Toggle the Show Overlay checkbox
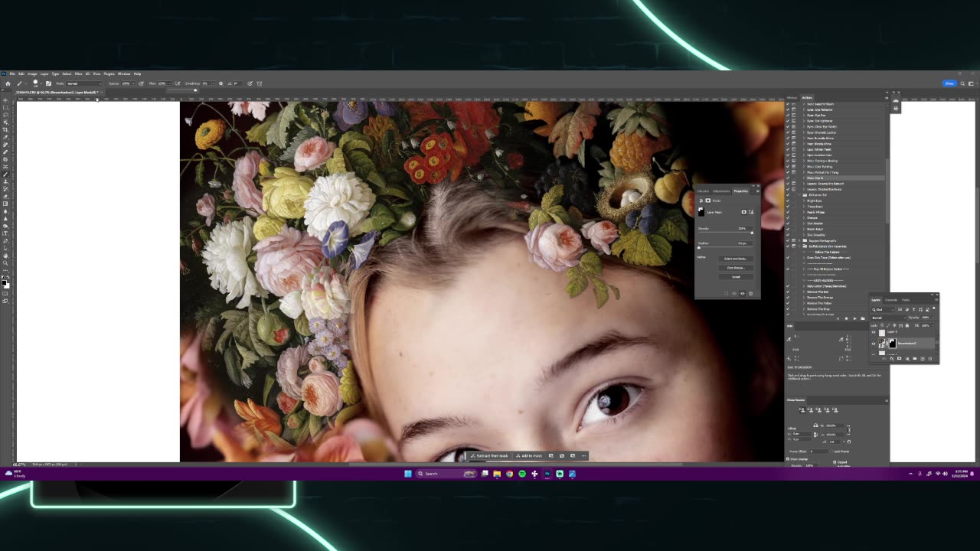The width and height of the screenshot is (980, 551). click(788, 459)
